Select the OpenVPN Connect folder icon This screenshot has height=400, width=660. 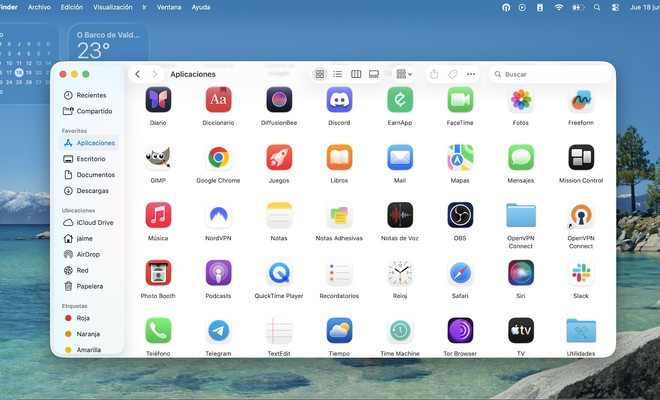(521, 215)
